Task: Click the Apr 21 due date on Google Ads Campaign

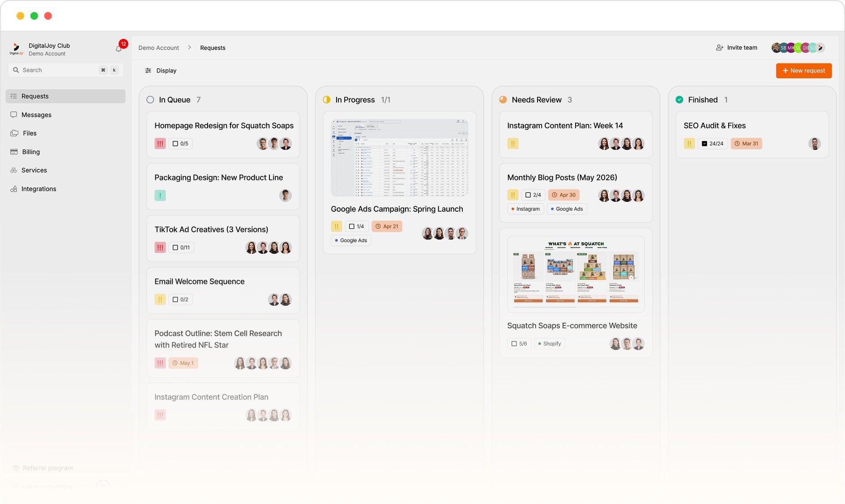Action: point(387,226)
